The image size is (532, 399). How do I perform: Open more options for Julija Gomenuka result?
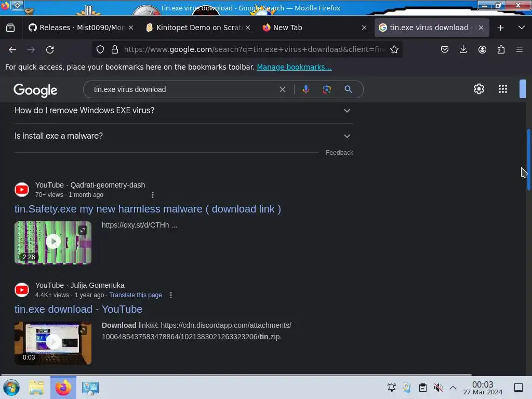pos(171,295)
